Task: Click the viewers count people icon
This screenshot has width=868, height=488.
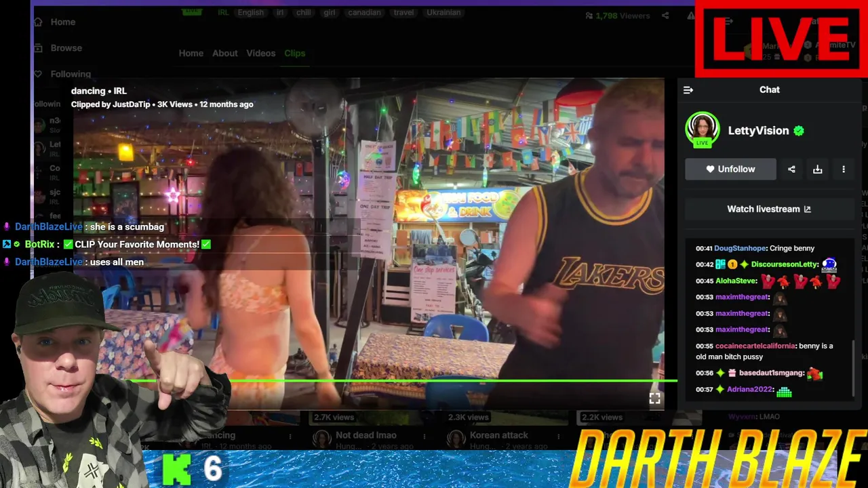Action: [x=589, y=16]
